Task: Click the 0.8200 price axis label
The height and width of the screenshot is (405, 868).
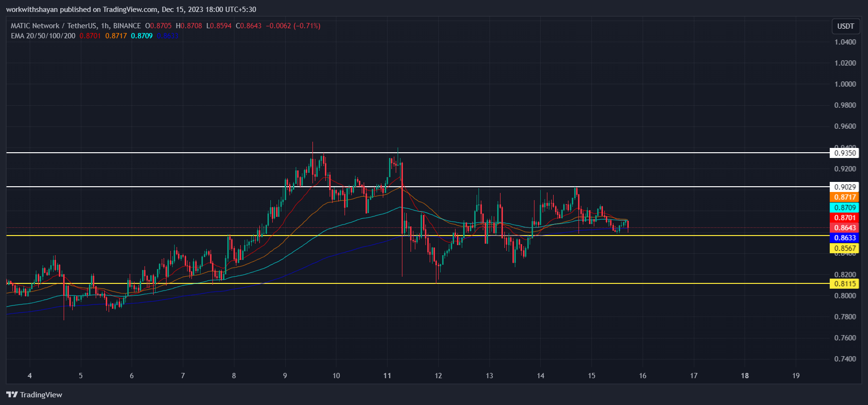Action: pyautogui.click(x=845, y=275)
